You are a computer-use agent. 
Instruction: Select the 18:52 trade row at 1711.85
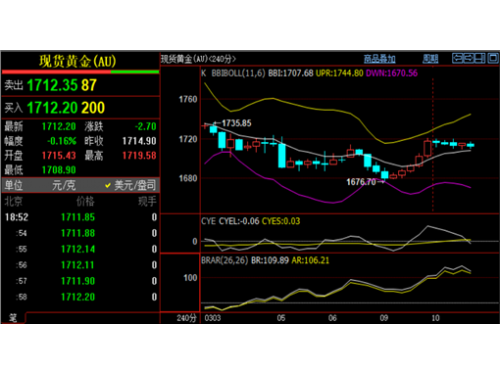[x=80, y=217]
